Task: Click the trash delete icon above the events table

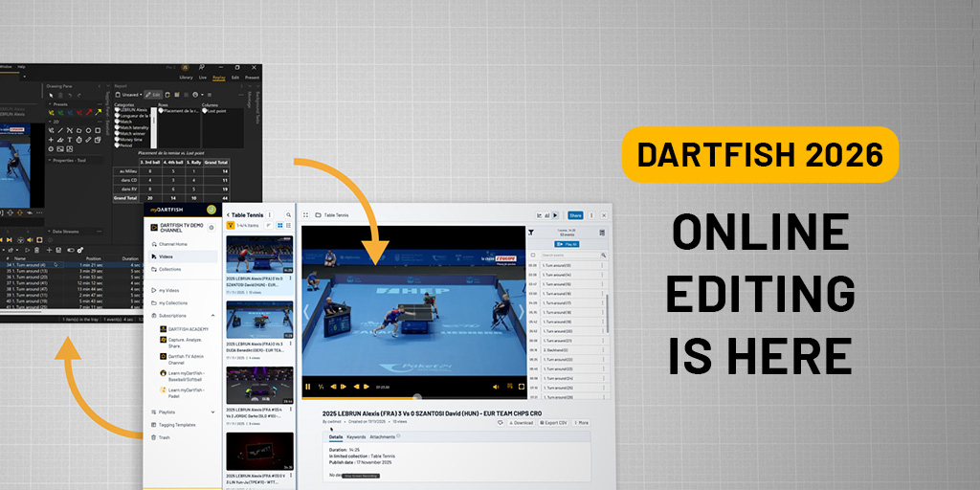Action: [x=37, y=250]
